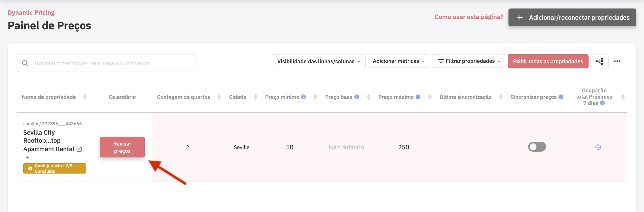Open the connection/hierarchy icon beside Exibir todas
This screenshot has width=644, height=212.
click(599, 61)
